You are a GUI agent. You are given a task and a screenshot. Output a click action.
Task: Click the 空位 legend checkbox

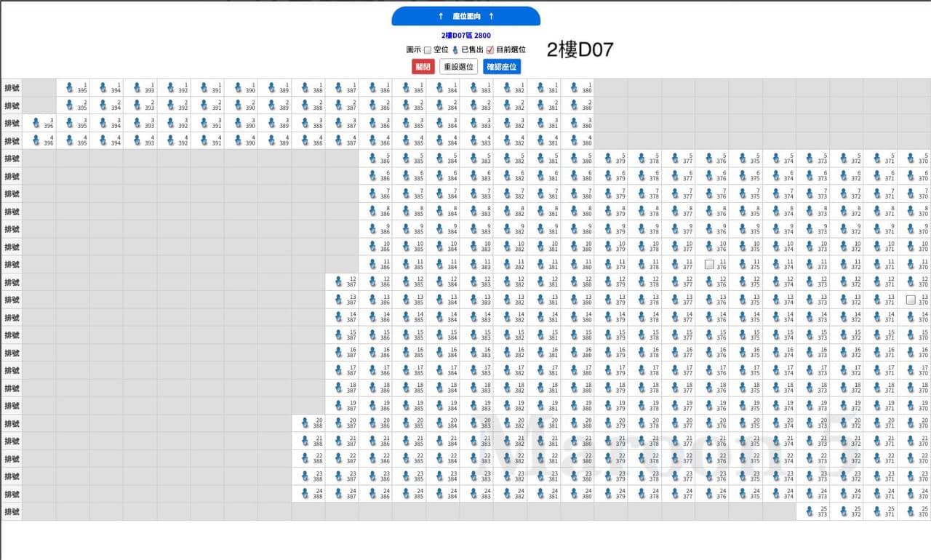click(x=428, y=50)
